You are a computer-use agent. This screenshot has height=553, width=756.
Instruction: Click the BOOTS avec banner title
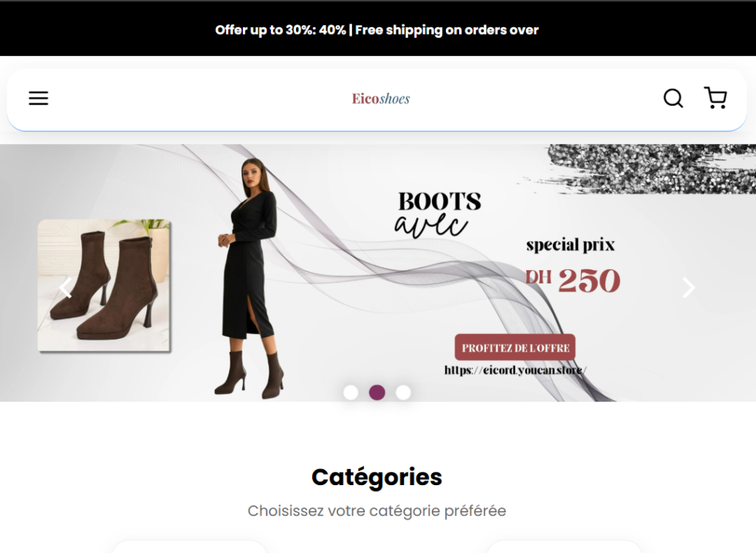point(439,215)
